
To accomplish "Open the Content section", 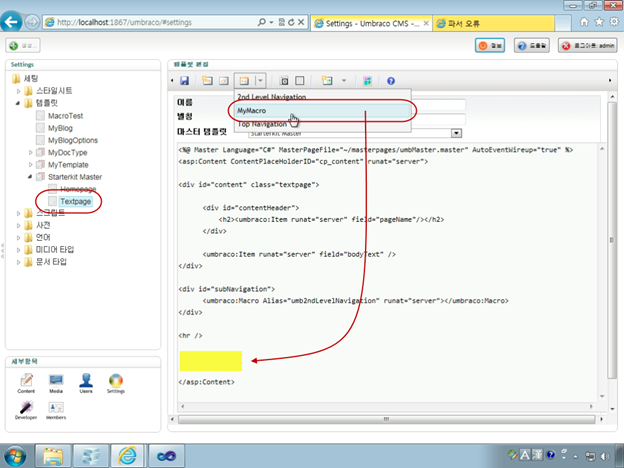I will 26,384.
